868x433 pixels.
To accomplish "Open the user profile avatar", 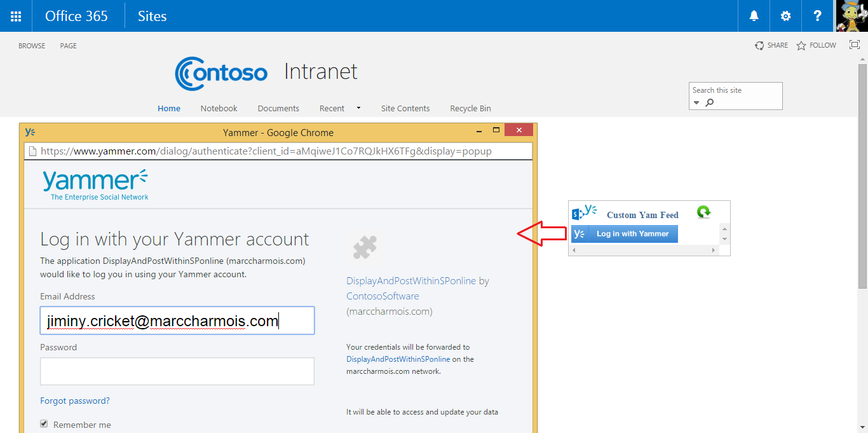I will (x=851, y=16).
